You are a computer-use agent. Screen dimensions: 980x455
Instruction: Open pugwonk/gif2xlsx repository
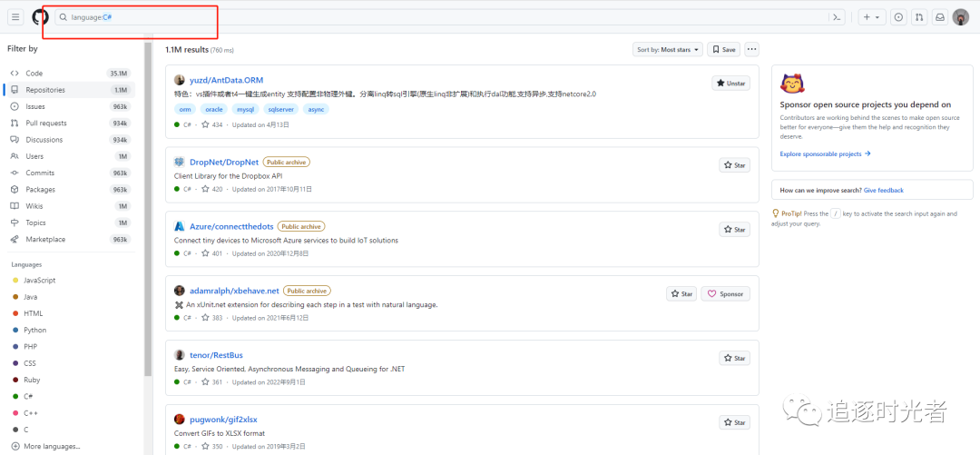[223, 420]
